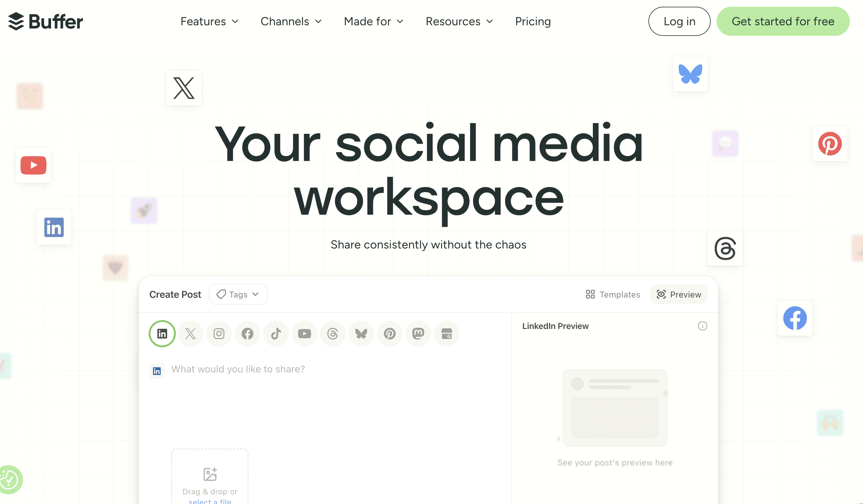Click the floating YouTube tile
Image resolution: width=863 pixels, height=504 pixels.
(33, 165)
